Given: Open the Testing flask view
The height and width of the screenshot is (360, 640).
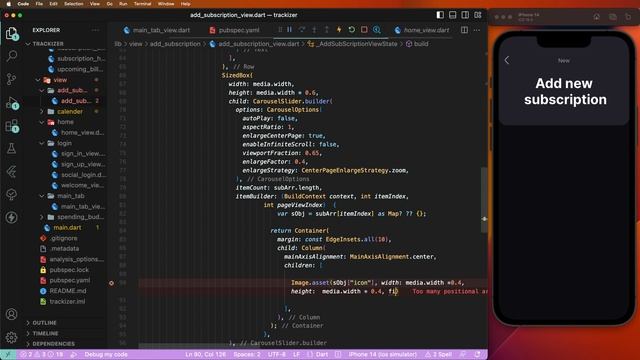Looking at the screenshot, I should pyautogui.click(x=12, y=148).
